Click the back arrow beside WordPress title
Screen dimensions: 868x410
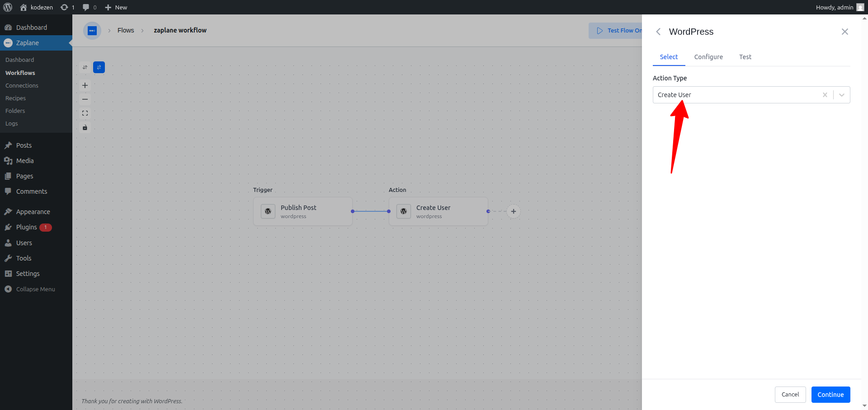(658, 32)
